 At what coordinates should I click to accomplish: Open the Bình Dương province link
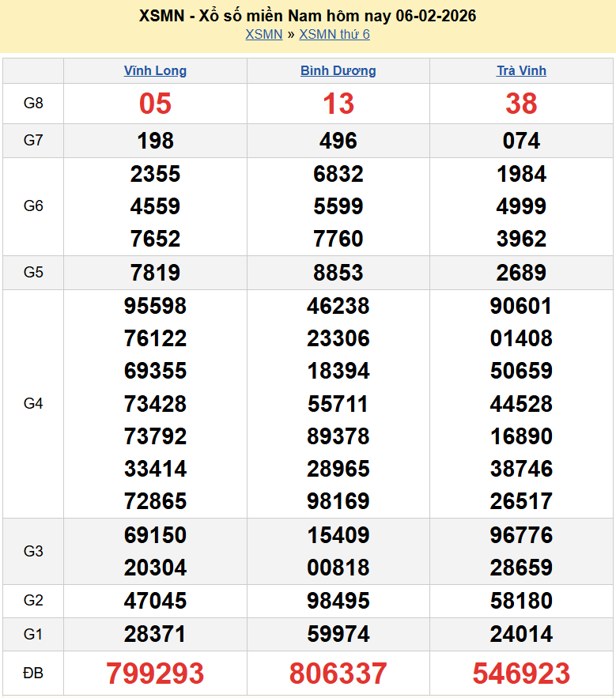[x=338, y=70]
